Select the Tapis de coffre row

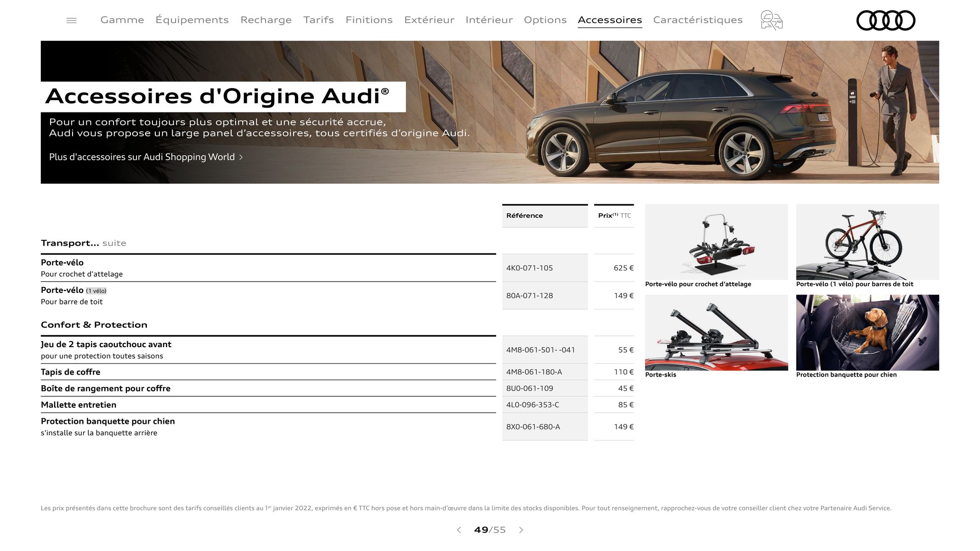point(268,372)
